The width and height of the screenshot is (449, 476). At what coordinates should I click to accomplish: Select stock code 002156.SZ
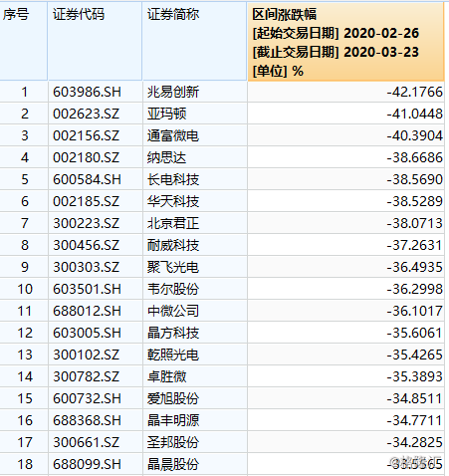click(x=86, y=135)
